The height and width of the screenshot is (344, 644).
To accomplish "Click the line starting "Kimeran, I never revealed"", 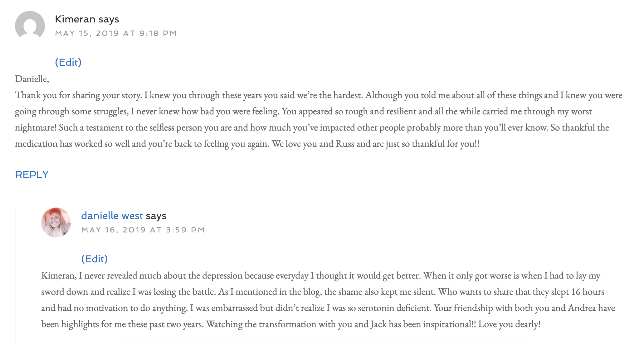I will pos(321,275).
